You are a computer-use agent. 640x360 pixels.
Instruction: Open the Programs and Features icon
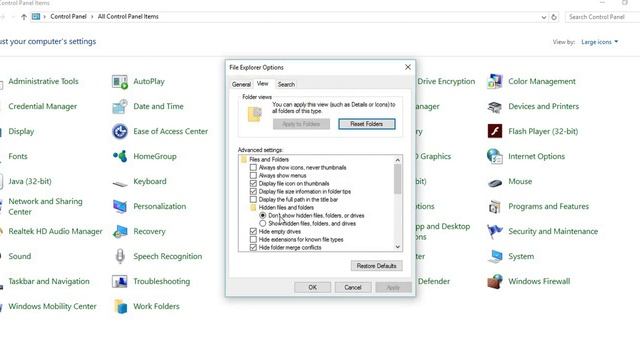click(x=495, y=207)
